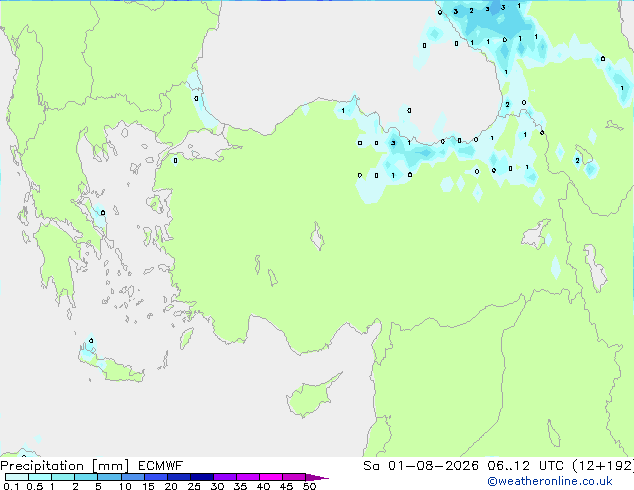Click legend scale label '30'
Viewport: 634px width, 490px height.
click(217, 486)
